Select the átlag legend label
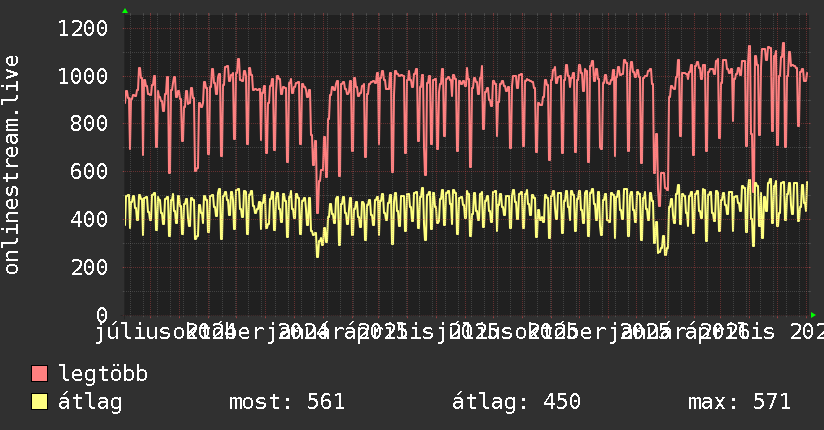This screenshot has height=430, width=824. (90, 402)
